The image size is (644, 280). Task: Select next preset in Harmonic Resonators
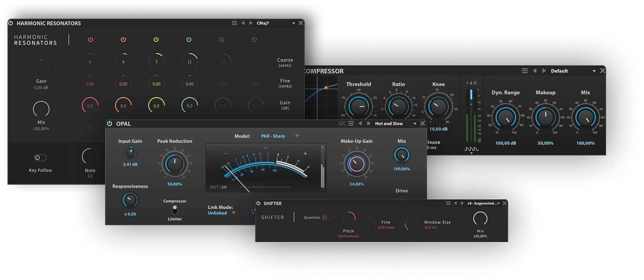click(x=251, y=23)
